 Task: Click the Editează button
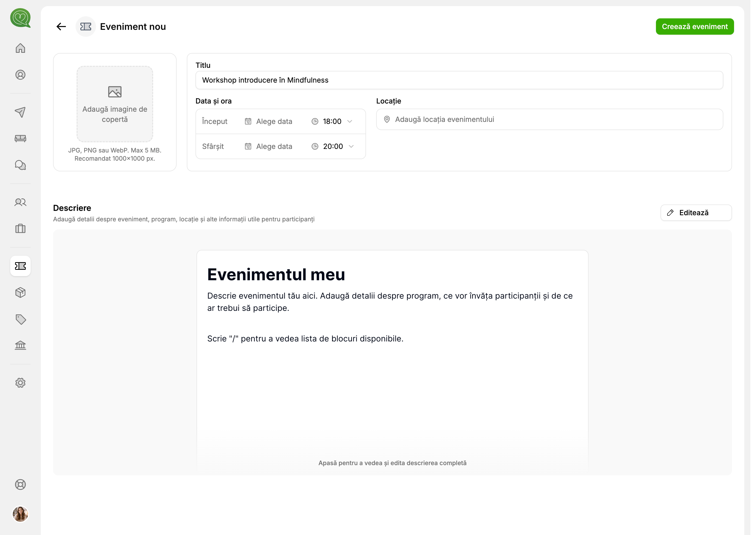pyautogui.click(x=696, y=213)
